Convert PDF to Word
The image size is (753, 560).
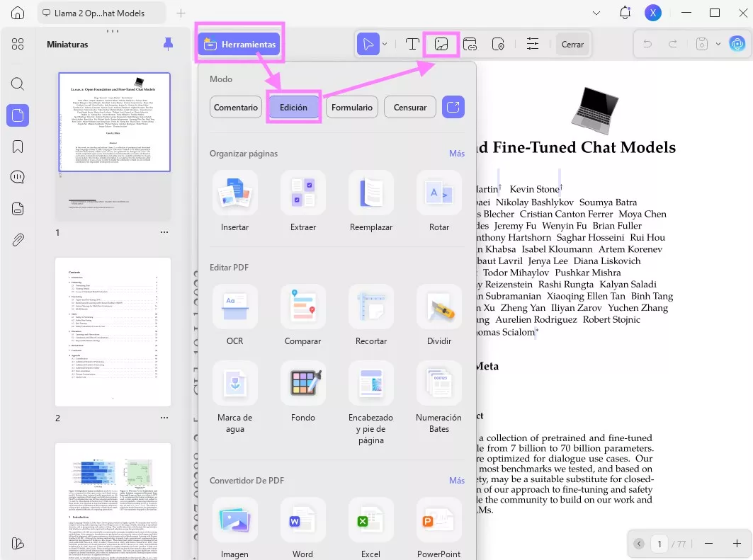[x=303, y=528]
